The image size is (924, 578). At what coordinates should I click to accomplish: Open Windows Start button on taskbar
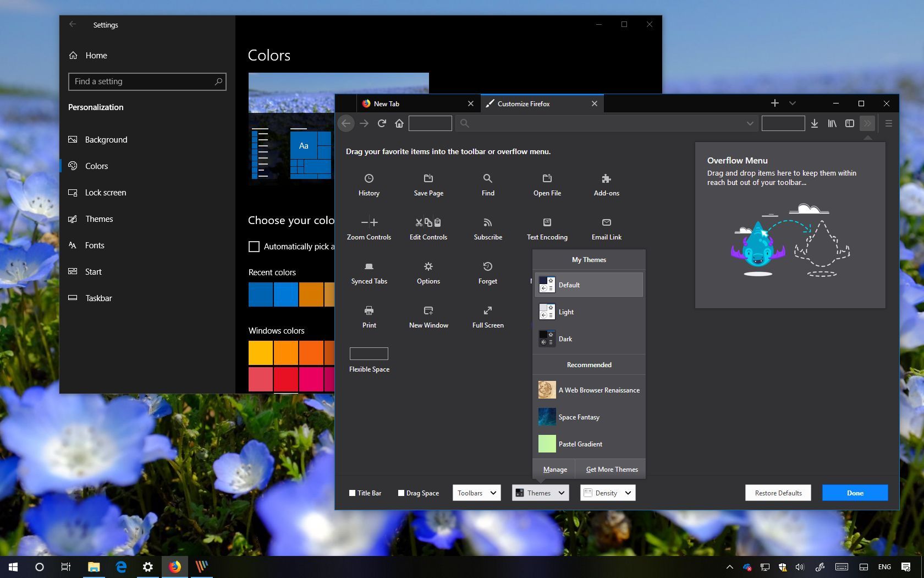coord(13,567)
